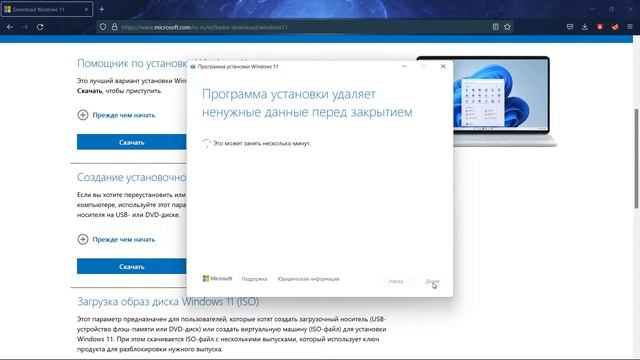Bookmark this page with star icon
Viewport: 640px width, 360px height.
coord(507,27)
